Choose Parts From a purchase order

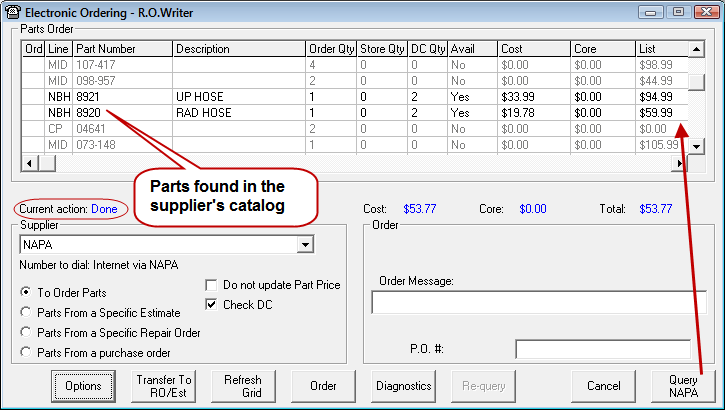26,351
